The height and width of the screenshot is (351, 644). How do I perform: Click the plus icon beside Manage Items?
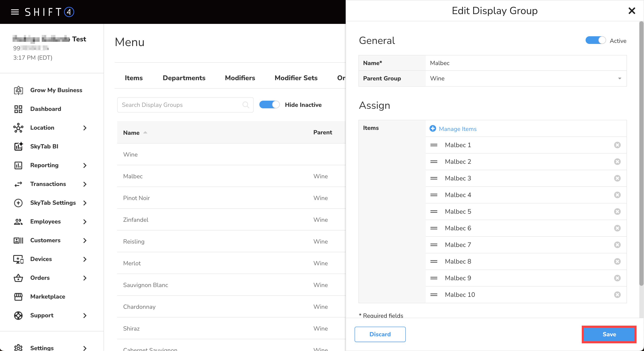(433, 129)
